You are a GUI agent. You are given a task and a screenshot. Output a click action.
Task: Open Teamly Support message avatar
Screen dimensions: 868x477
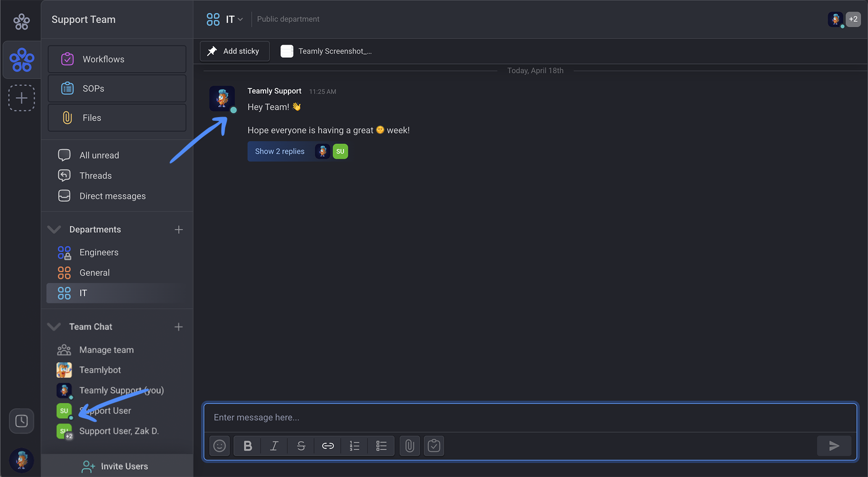tap(222, 98)
